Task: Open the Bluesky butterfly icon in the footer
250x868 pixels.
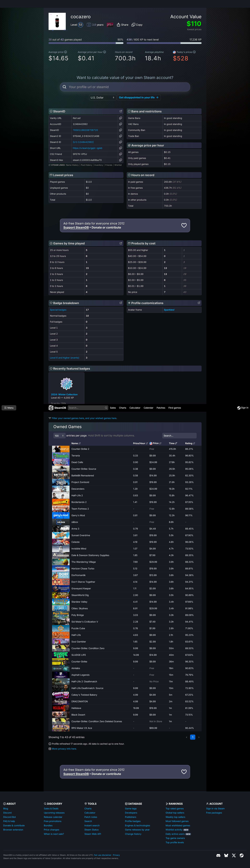Action: pyautogui.click(x=226, y=855)
